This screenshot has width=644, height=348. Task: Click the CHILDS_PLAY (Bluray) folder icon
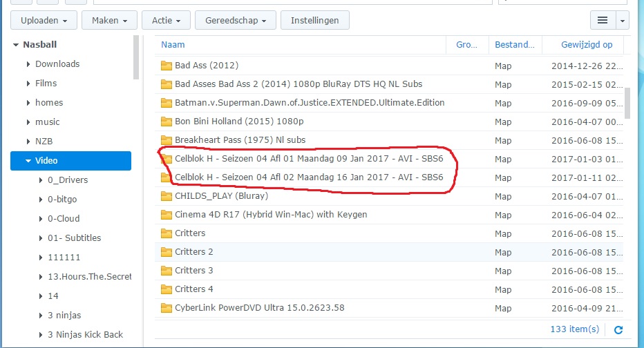(166, 196)
